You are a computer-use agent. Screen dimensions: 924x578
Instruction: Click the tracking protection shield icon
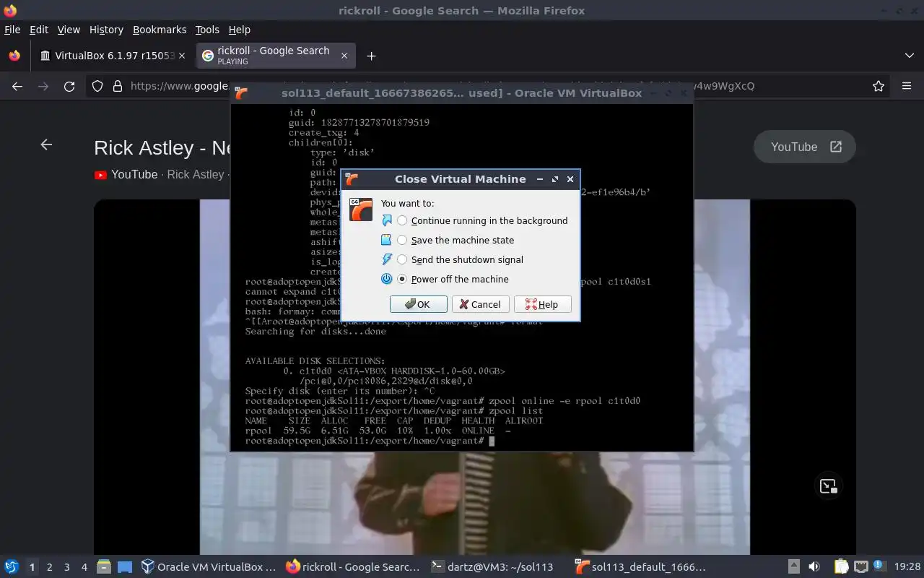[x=97, y=86]
